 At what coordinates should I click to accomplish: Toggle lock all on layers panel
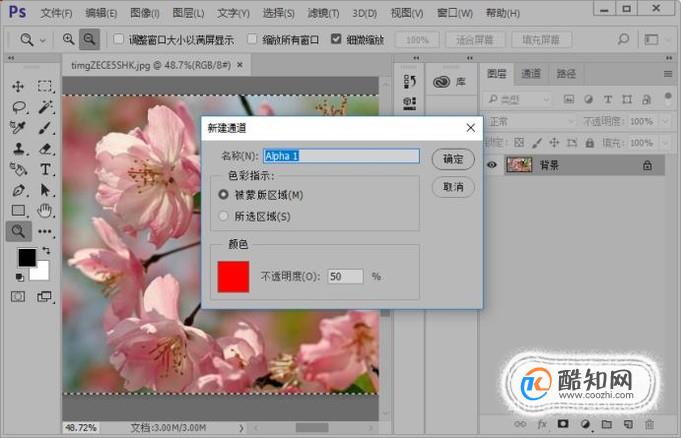[x=589, y=143]
